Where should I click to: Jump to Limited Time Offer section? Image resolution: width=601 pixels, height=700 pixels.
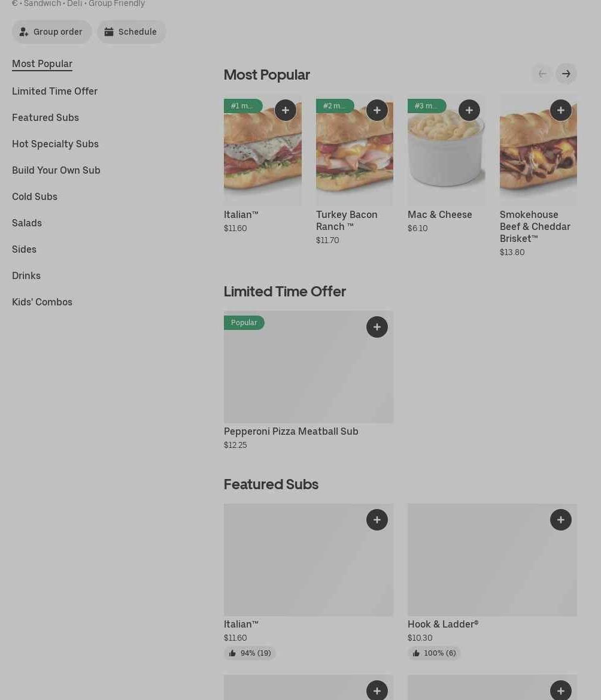click(54, 91)
